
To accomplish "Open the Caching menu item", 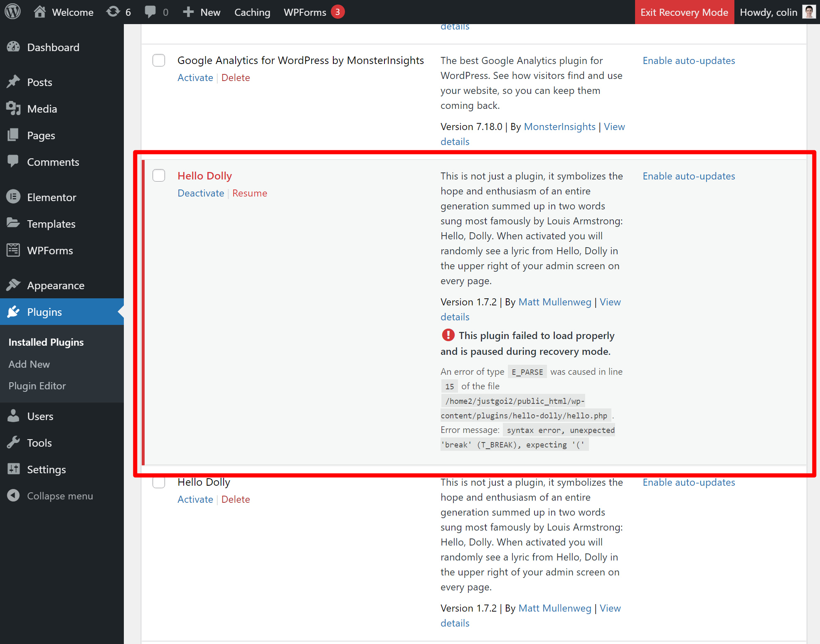I will pos(252,12).
